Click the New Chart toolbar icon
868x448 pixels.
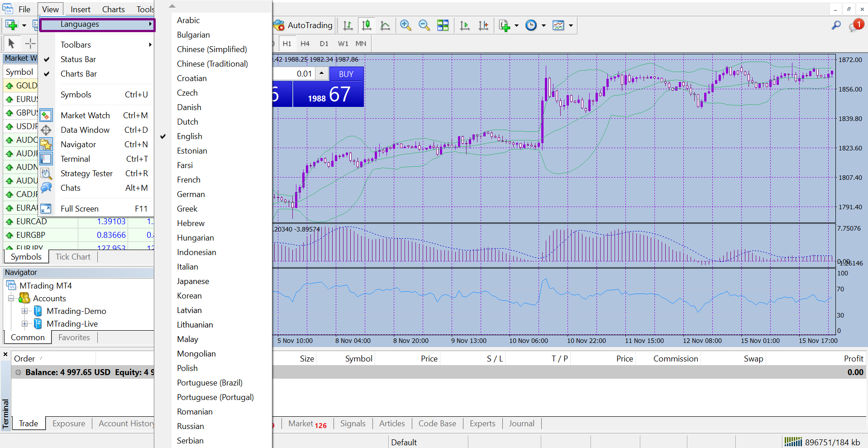pos(11,25)
